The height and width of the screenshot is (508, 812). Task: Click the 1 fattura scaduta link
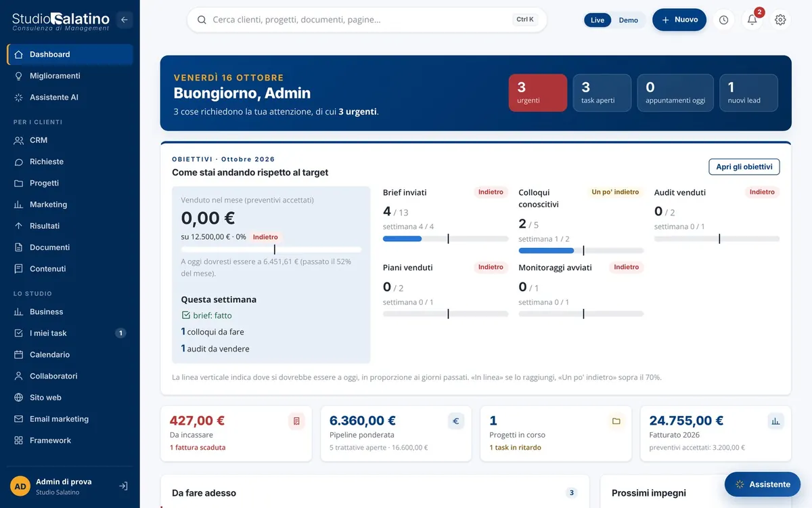tap(198, 448)
